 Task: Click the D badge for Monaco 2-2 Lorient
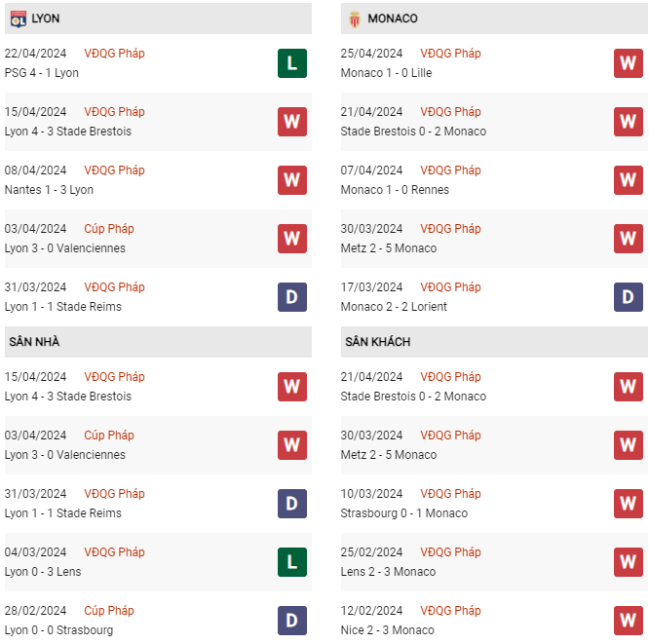pos(628,297)
